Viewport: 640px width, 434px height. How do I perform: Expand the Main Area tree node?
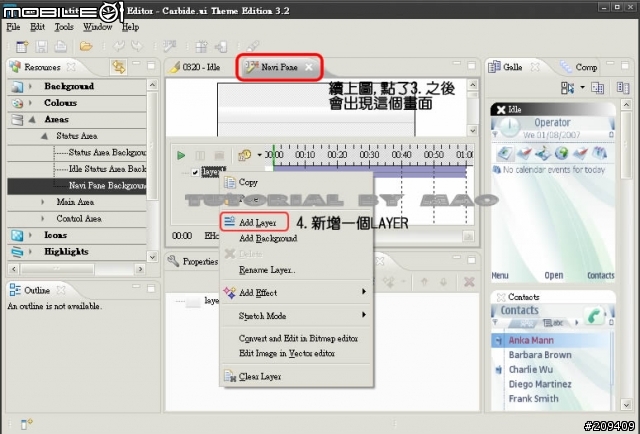[x=43, y=202]
